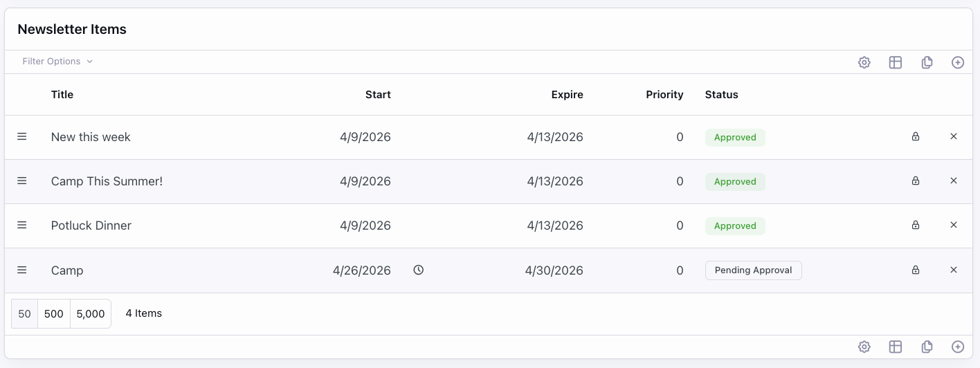Sort by the Priority column header
The height and width of the screenshot is (368, 980).
(x=664, y=95)
